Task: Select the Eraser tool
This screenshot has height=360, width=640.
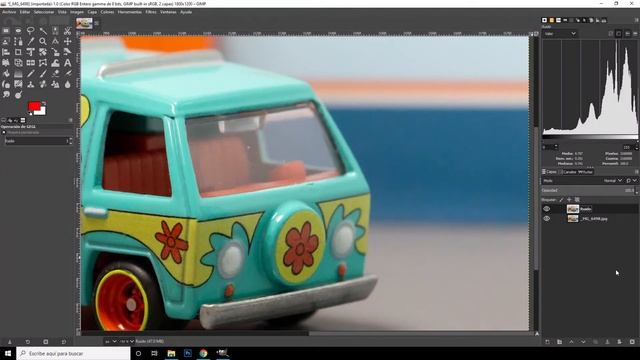Action: tap(55, 73)
